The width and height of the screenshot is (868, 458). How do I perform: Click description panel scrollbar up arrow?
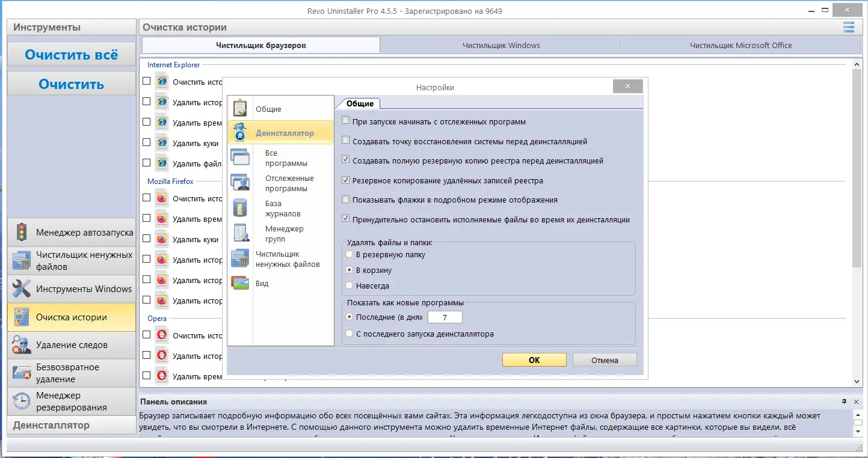pyautogui.click(x=858, y=415)
